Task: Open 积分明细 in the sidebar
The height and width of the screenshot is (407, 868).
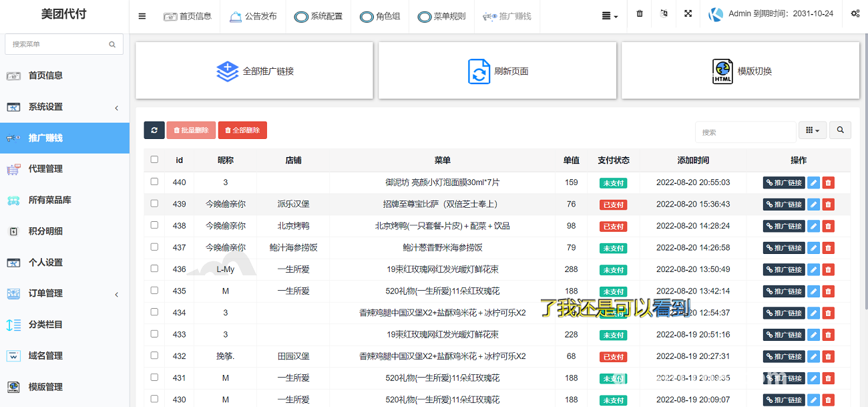Action: click(65, 231)
